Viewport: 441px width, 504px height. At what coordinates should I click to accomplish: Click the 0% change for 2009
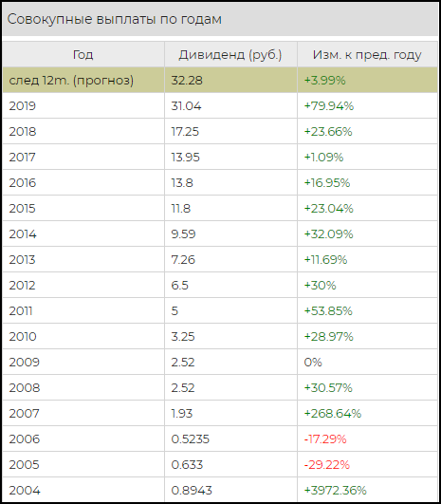(x=313, y=363)
